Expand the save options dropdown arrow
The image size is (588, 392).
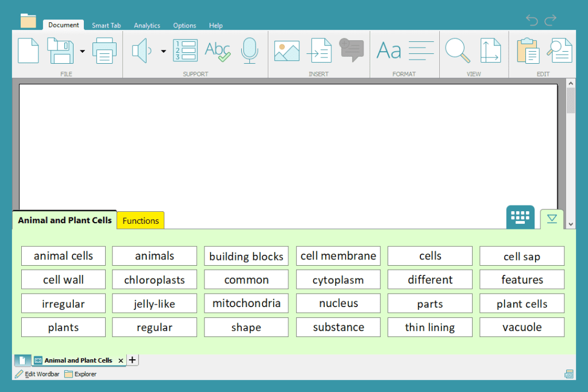tap(82, 51)
